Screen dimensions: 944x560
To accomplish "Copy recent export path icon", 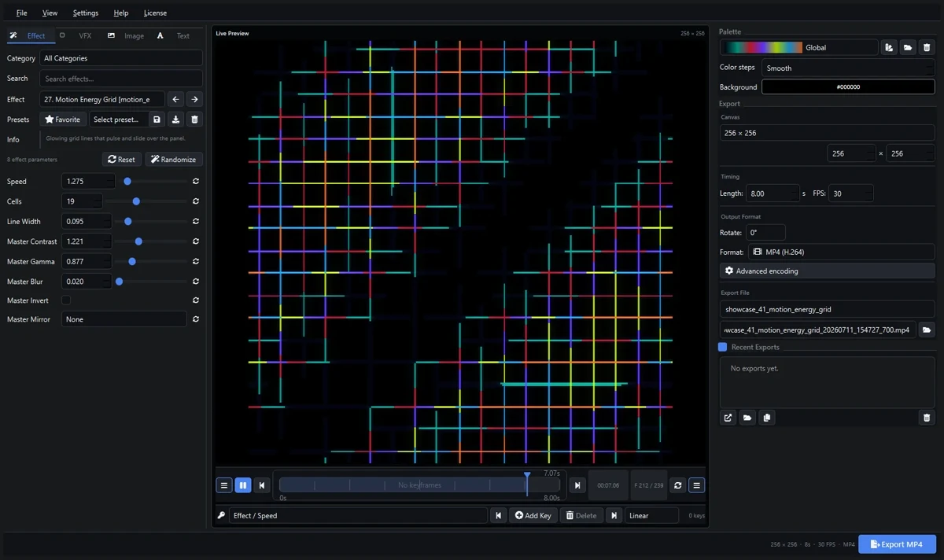I will click(767, 418).
